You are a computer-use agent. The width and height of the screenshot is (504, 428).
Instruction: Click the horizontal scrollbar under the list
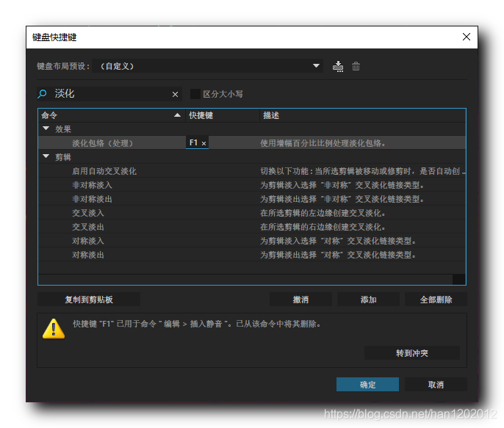click(245, 280)
